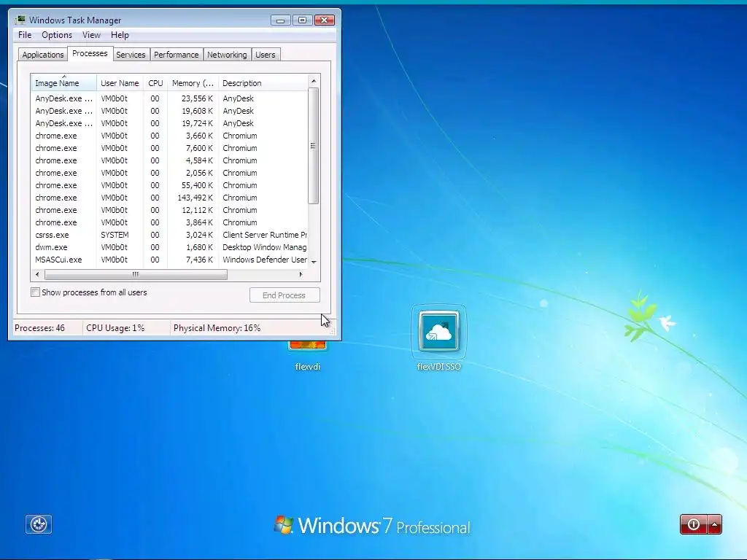Open the File menu
The width and height of the screenshot is (747, 560).
25,35
